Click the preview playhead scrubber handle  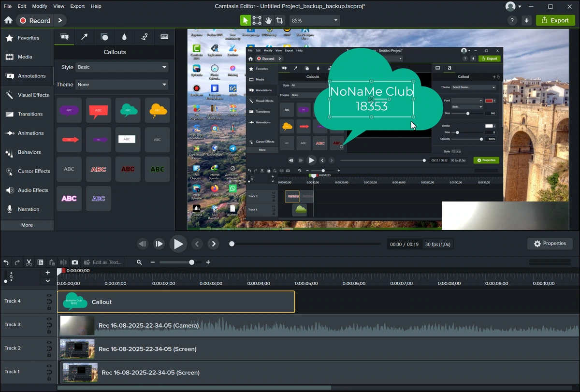tap(232, 244)
